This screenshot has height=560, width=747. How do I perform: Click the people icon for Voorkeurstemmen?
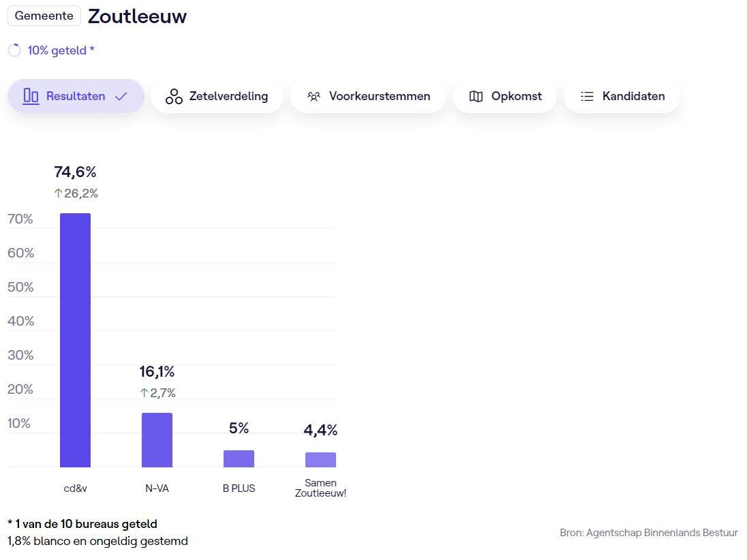314,96
